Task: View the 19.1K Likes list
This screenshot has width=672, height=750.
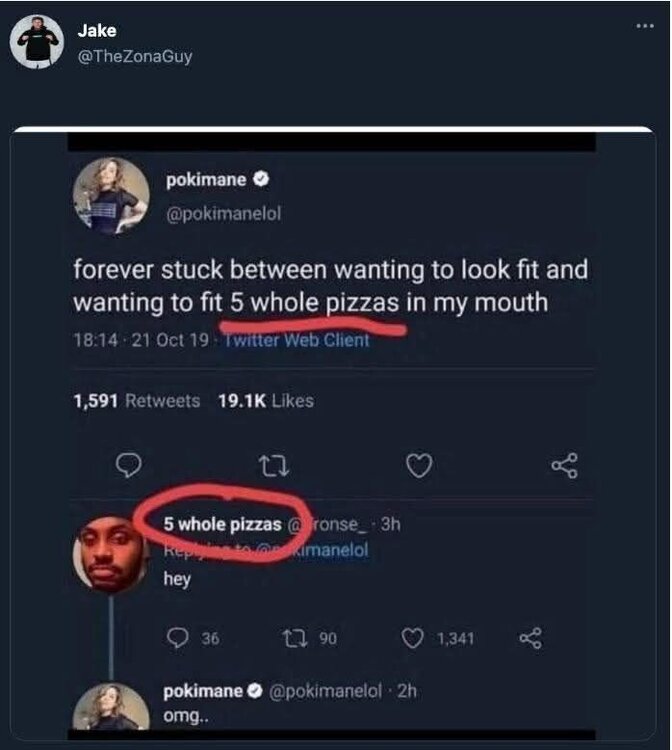Action: pos(265,401)
